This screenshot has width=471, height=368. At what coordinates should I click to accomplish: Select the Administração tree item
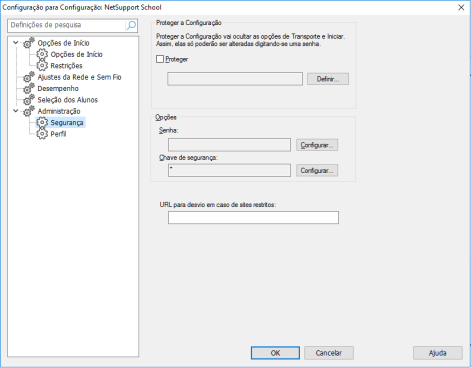[59, 111]
